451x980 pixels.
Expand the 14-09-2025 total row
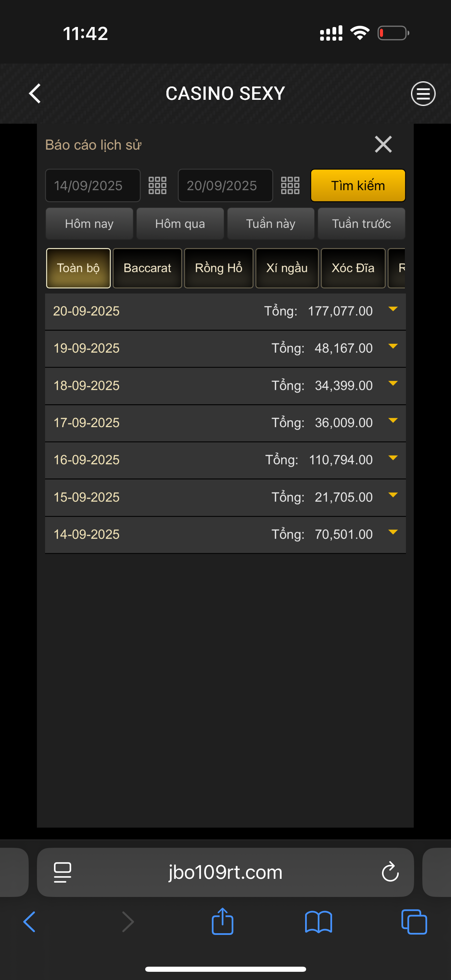pyautogui.click(x=393, y=533)
